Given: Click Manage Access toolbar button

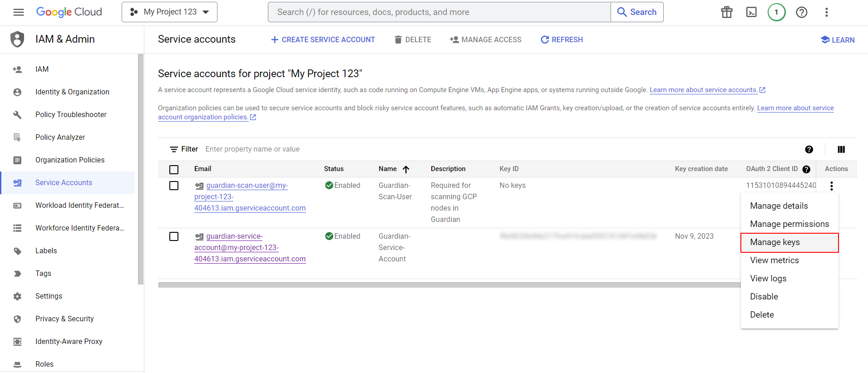Looking at the screenshot, I should coord(486,40).
